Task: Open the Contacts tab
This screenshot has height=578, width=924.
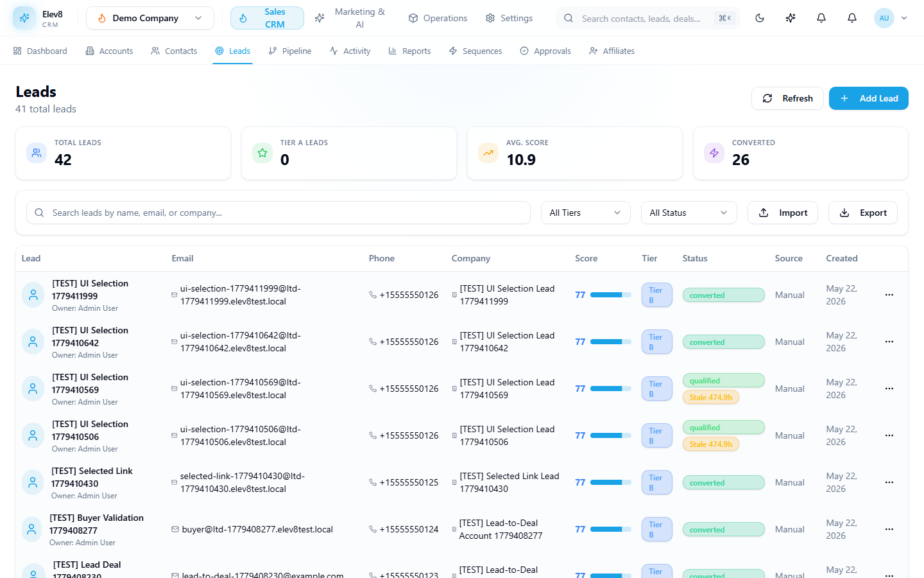Action: click(174, 51)
